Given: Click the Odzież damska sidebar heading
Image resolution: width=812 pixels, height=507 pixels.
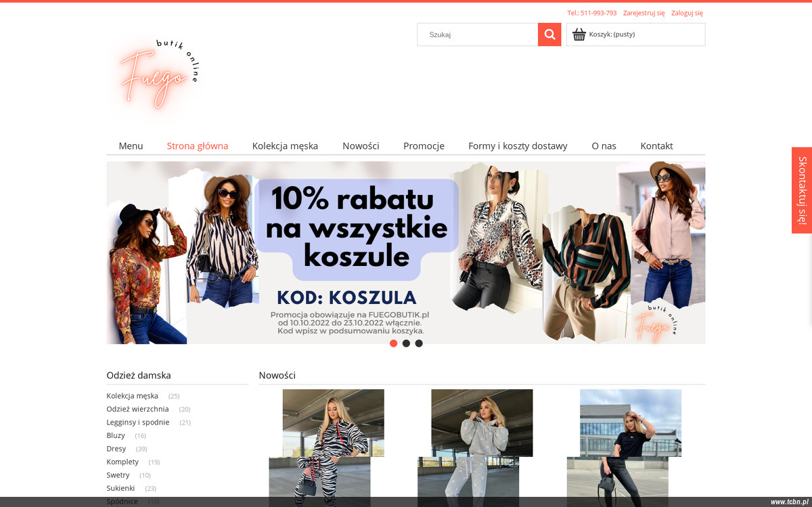Looking at the screenshot, I should pos(139,376).
